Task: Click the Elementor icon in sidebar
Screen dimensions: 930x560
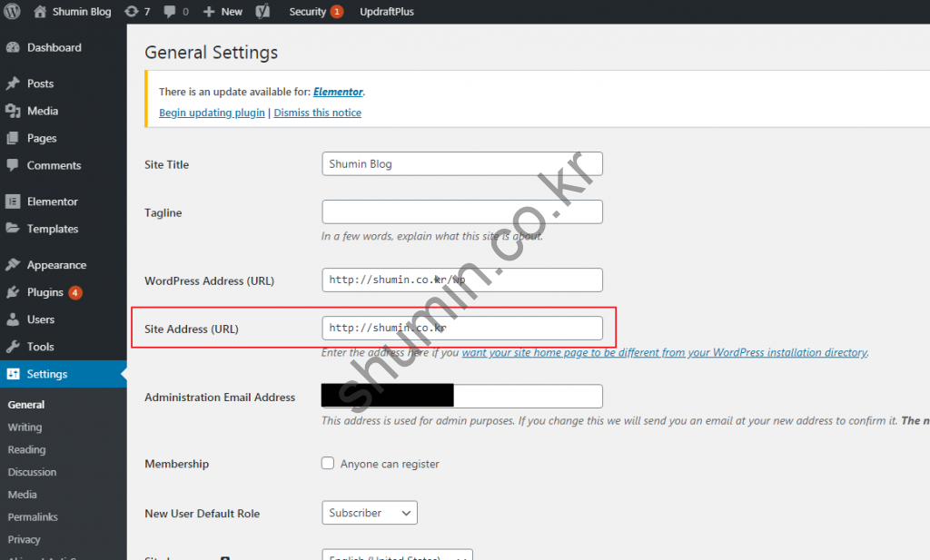Action: coord(13,201)
